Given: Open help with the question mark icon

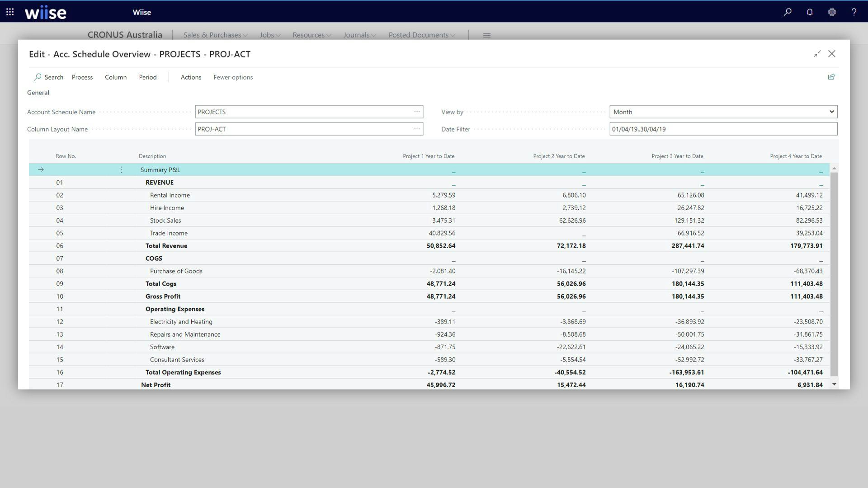Looking at the screenshot, I should click(854, 12).
